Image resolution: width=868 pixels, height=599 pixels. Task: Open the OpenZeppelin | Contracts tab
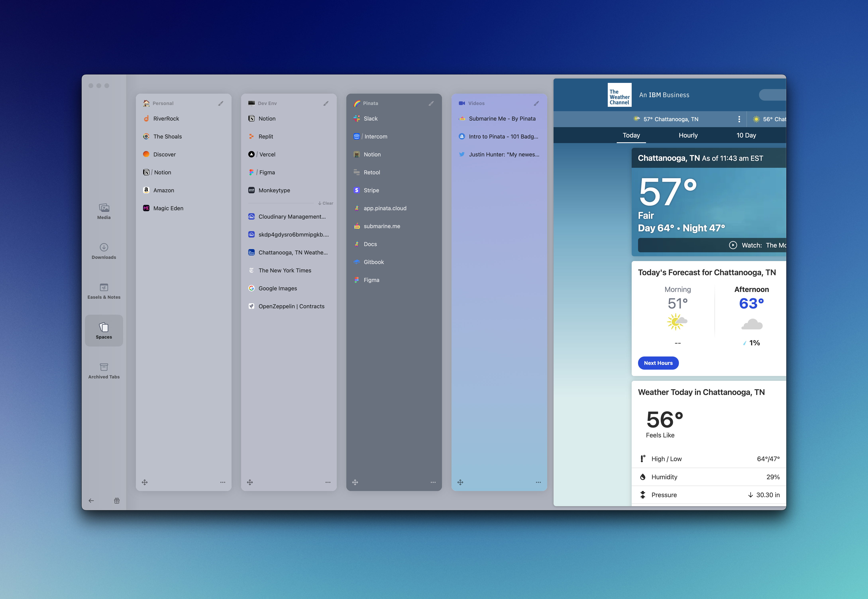coord(289,306)
